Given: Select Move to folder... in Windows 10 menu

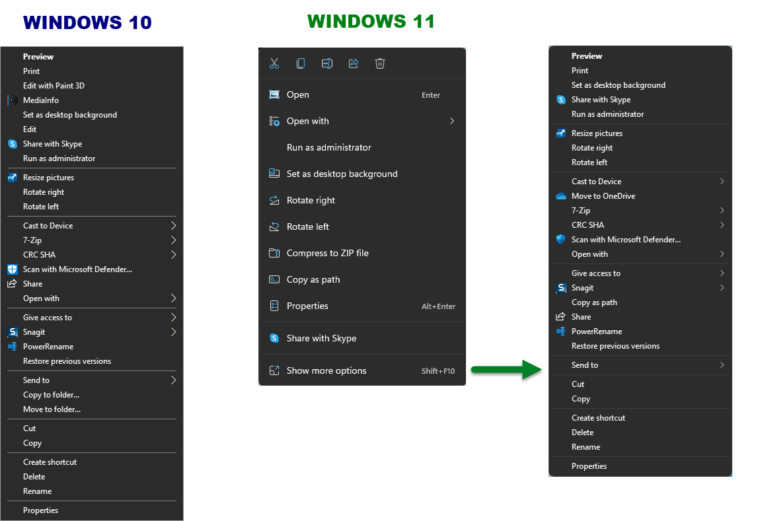Looking at the screenshot, I should click(52, 409).
